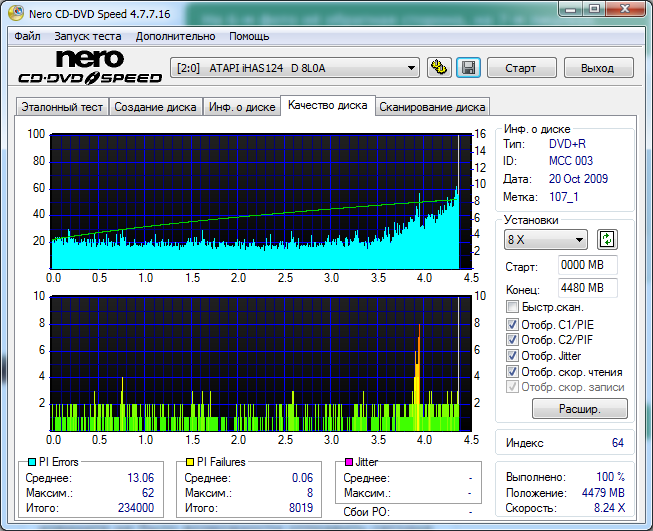
Task: Click the floppy disk save icon
Action: point(468,68)
